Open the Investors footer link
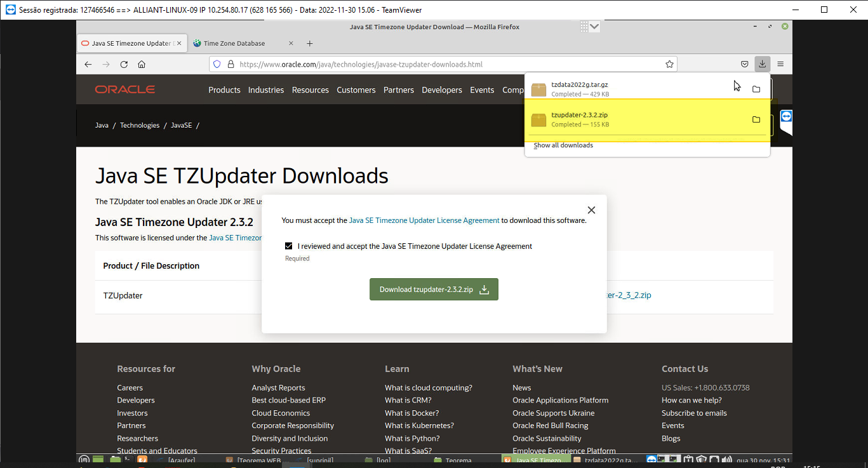The height and width of the screenshot is (468, 868). [x=132, y=413]
